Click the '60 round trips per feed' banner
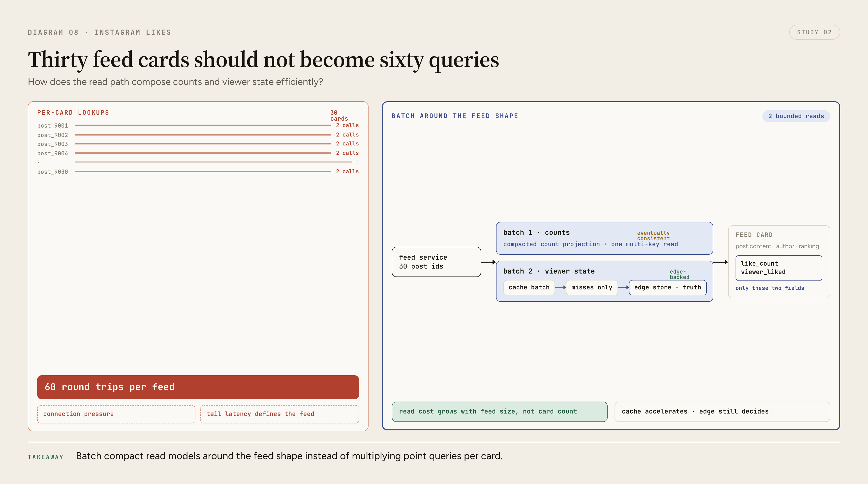The height and width of the screenshot is (484, 868). tap(198, 387)
